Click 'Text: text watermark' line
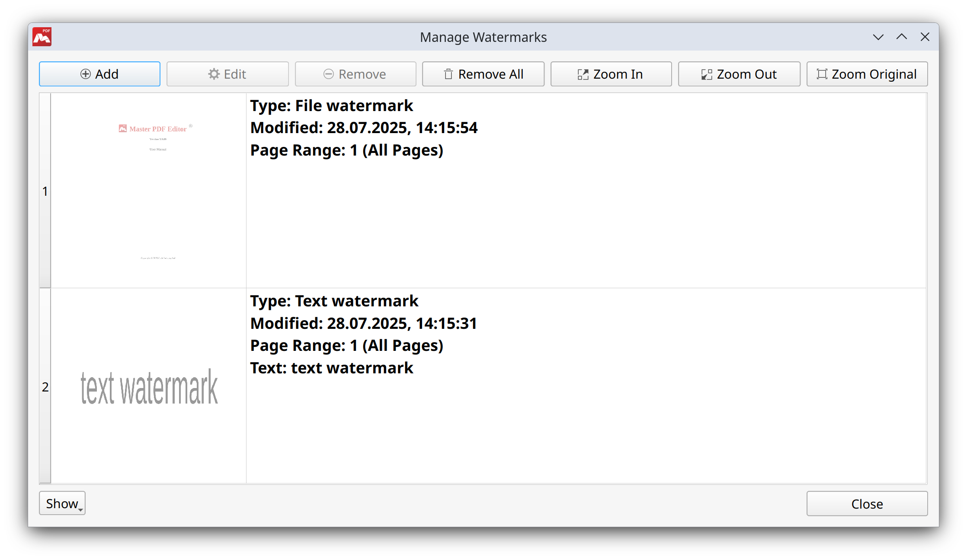This screenshot has height=560, width=967. pos(332,368)
